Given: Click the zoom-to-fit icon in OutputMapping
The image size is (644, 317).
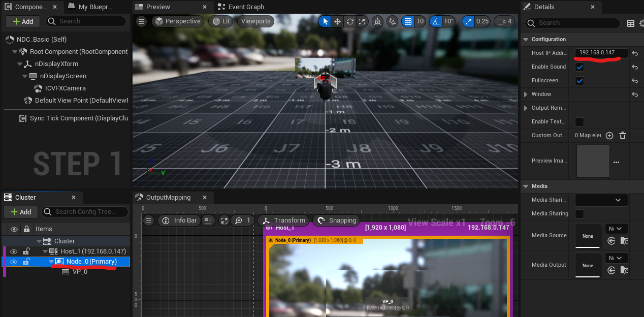Looking at the screenshot, I should coord(224,220).
